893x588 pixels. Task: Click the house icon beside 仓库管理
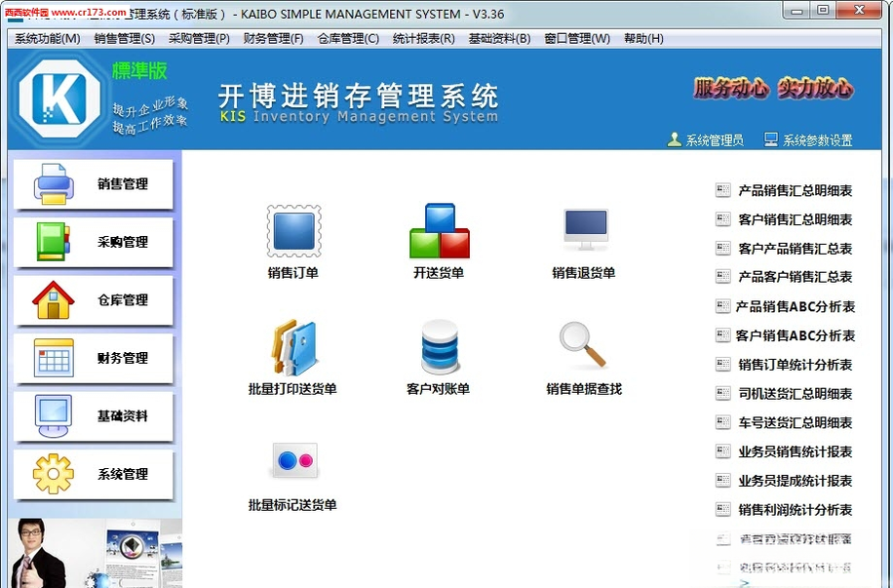tap(53, 299)
